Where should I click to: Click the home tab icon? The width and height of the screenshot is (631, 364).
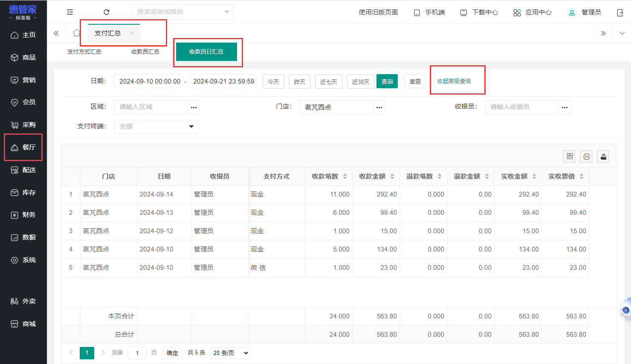(76, 33)
